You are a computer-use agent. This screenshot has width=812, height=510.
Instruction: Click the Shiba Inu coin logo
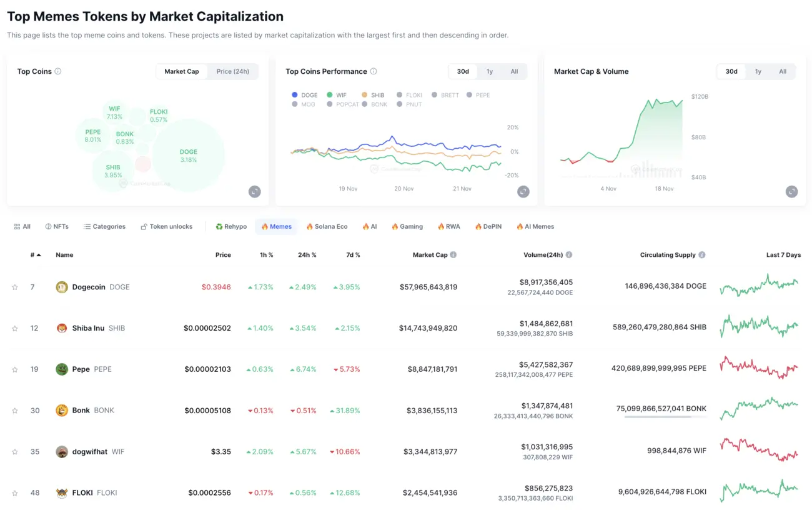pyautogui.click(x=62, y=328)
